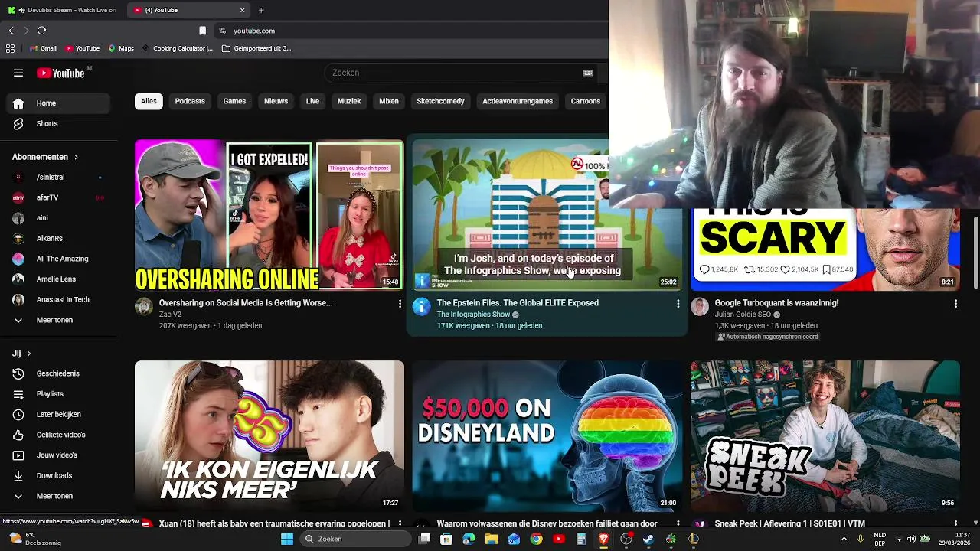Open Geschiedenis history icon in sidebar
980x551 pixels.
(x=18, y=373)
